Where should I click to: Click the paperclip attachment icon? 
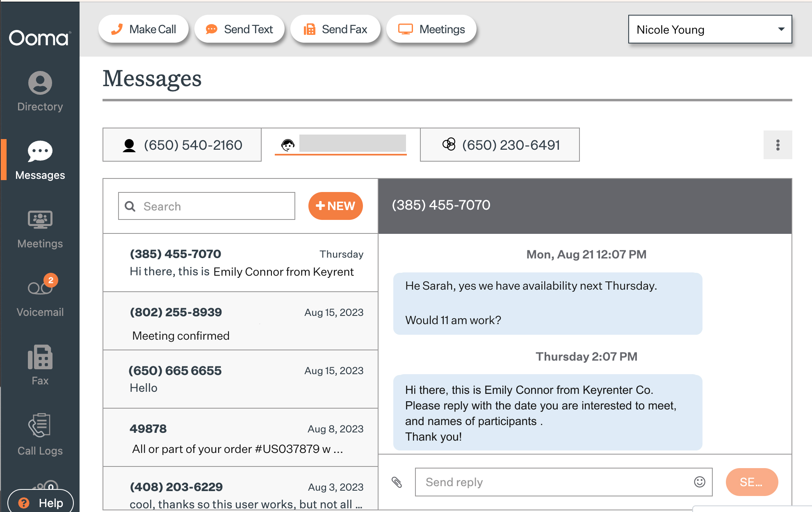coord(397,482)
